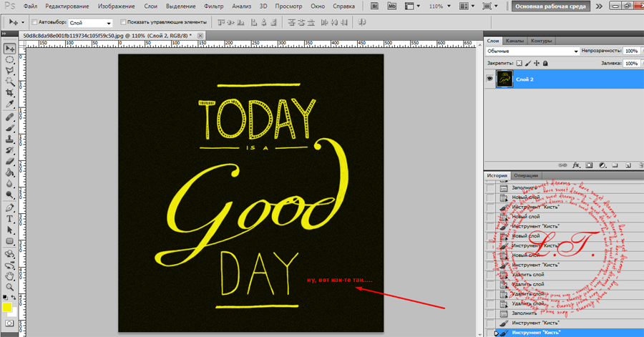Hide Слой 2 using the eye icon
The image size is (644, 337).
489,79
